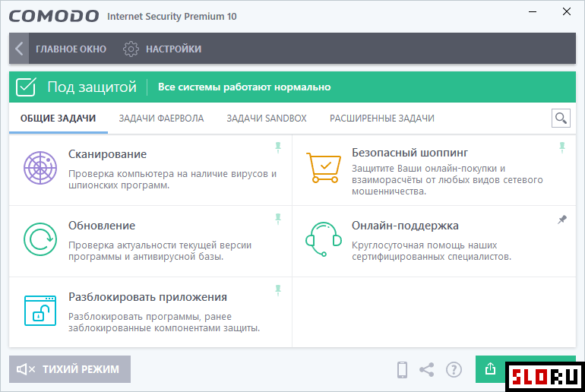This screenshot has height=392, width=585.
Task: Click the muted speaker icon
Action: click(25, 369)
